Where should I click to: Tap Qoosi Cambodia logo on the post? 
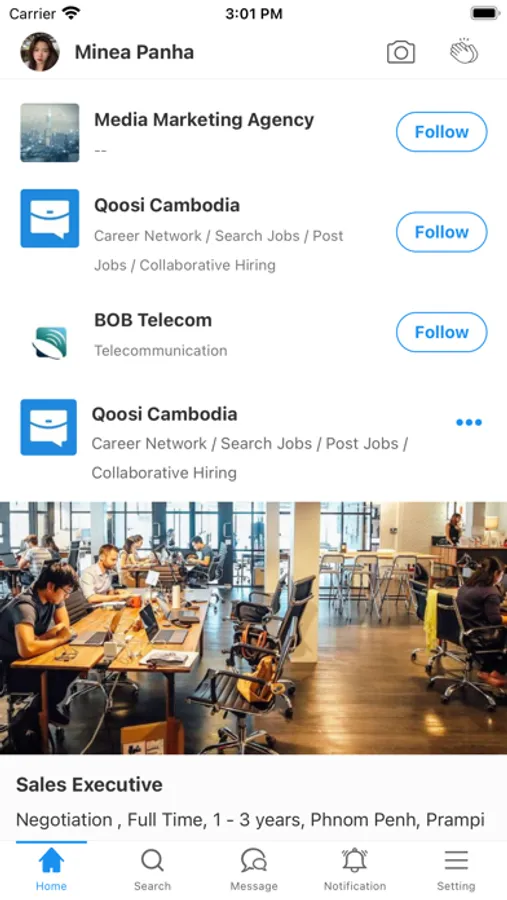(x=49, y=427)
